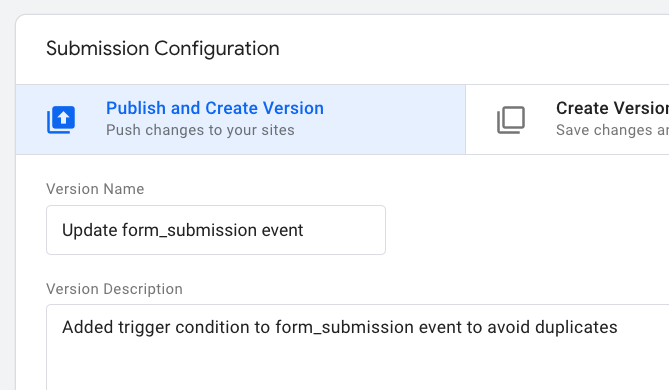Image resolution: width=669 pixels, height=390 pixels.
Task: Click the 'Save changes' subtitle under Create Version
Action: point(612,130)
